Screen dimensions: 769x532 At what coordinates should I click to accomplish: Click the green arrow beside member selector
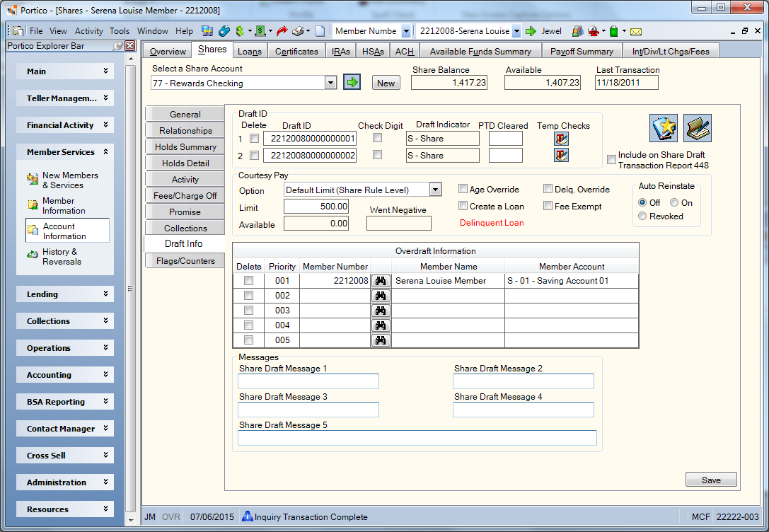[531, 31]
